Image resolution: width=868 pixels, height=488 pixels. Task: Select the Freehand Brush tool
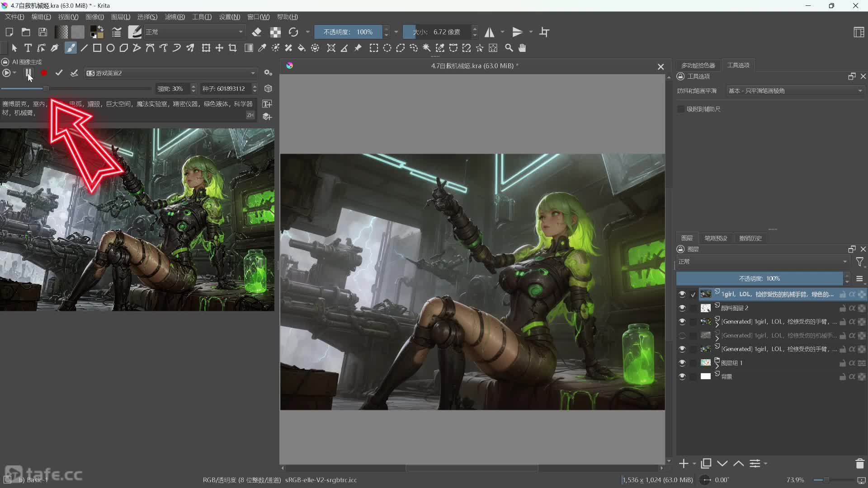71,48
